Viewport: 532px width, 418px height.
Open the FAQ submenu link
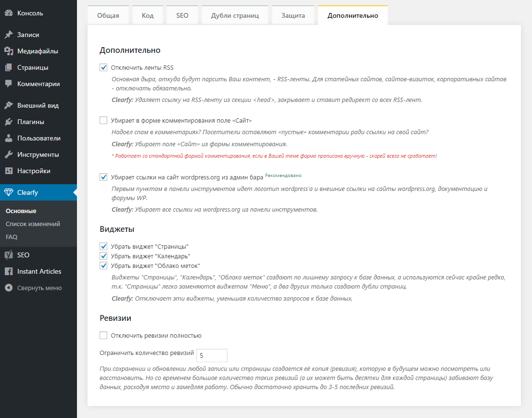[12, 237]
